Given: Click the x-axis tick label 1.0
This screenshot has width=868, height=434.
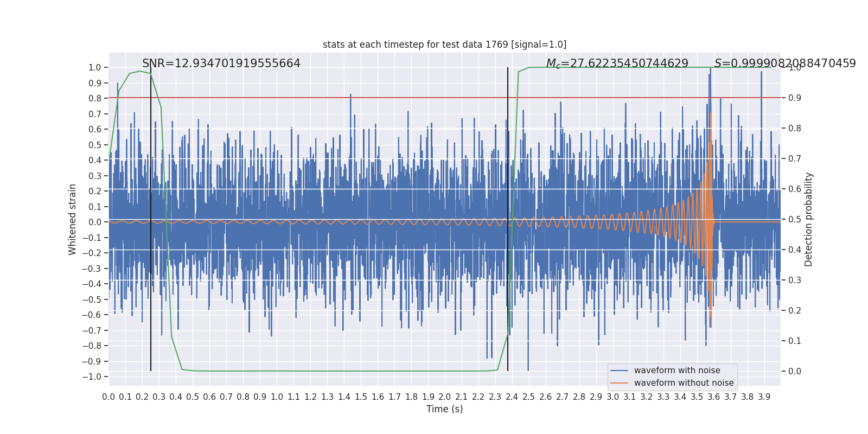Looking at the screenshot, I should point(277,397).
